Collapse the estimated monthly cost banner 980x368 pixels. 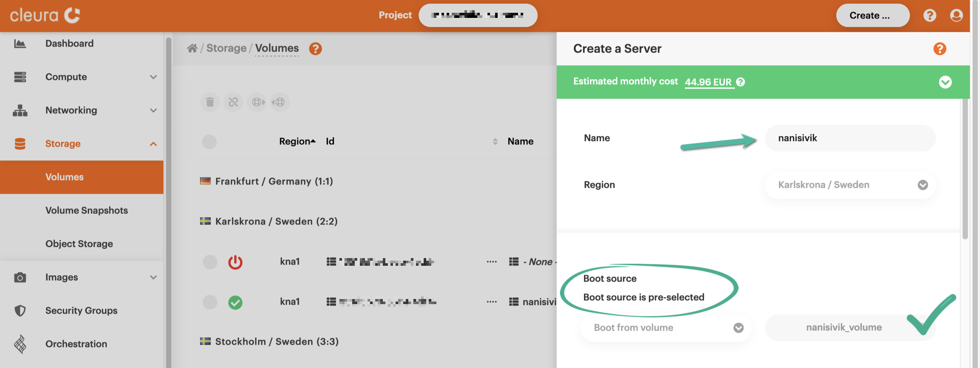pos(945,82)
